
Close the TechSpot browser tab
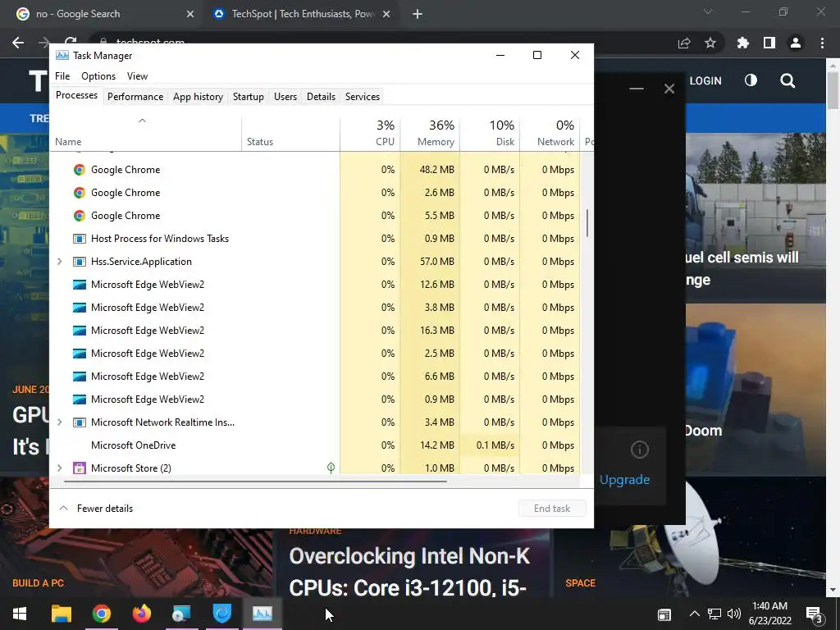pos(386,15)
